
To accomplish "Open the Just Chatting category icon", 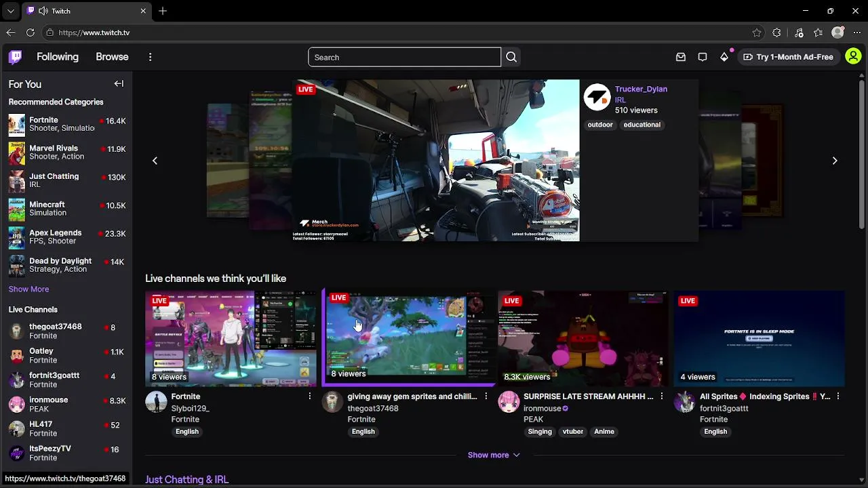I will coord(17,180).
